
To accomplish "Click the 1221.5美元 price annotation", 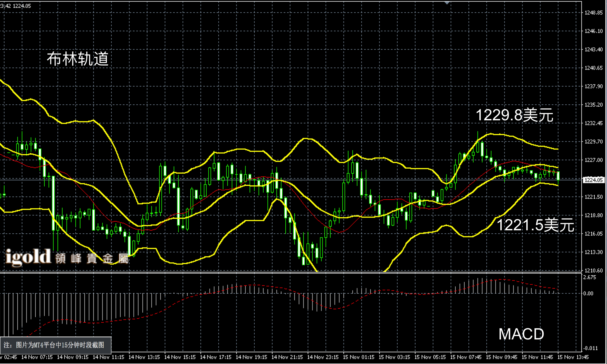I will [x=535, y=225].
